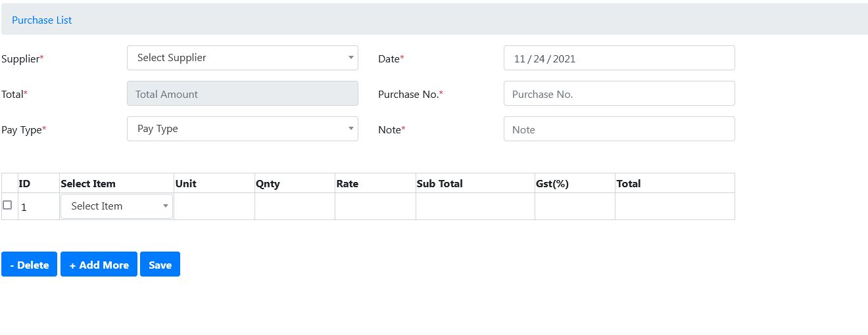Viewport: 868px width, 335px height.
Task: Click the Add More button
Action: pyautogui.click(x=99, y=264)
